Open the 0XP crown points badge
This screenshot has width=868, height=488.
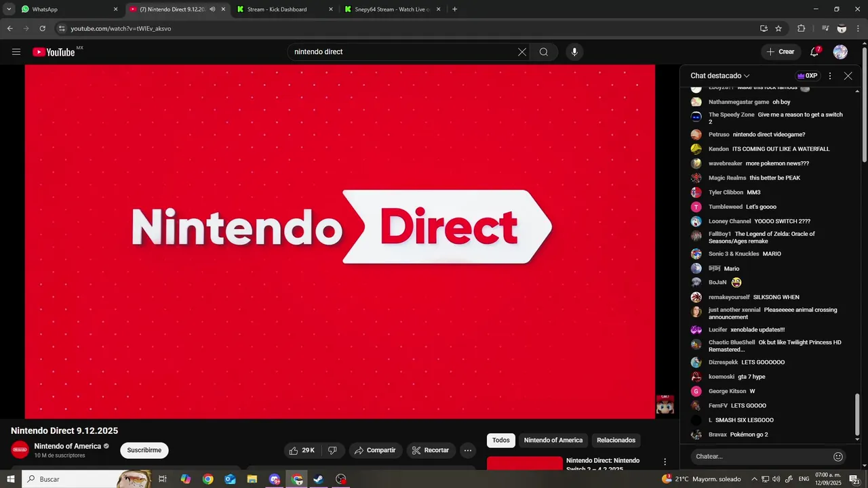(807, 76)
